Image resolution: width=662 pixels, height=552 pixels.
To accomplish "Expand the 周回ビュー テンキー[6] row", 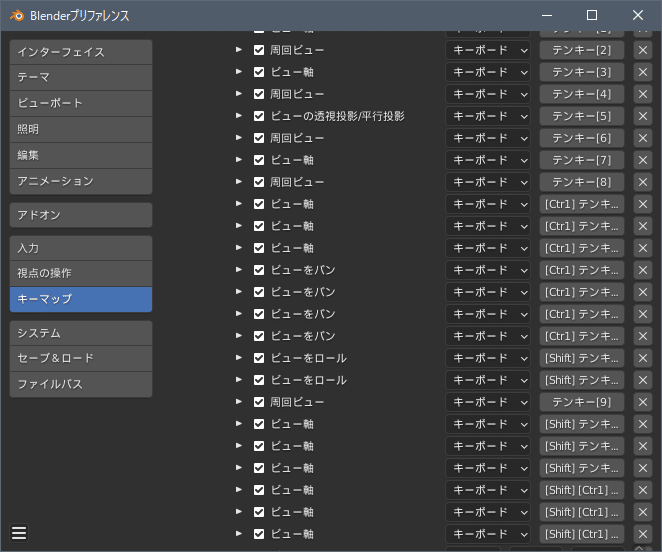I will (x=239, y=138).
